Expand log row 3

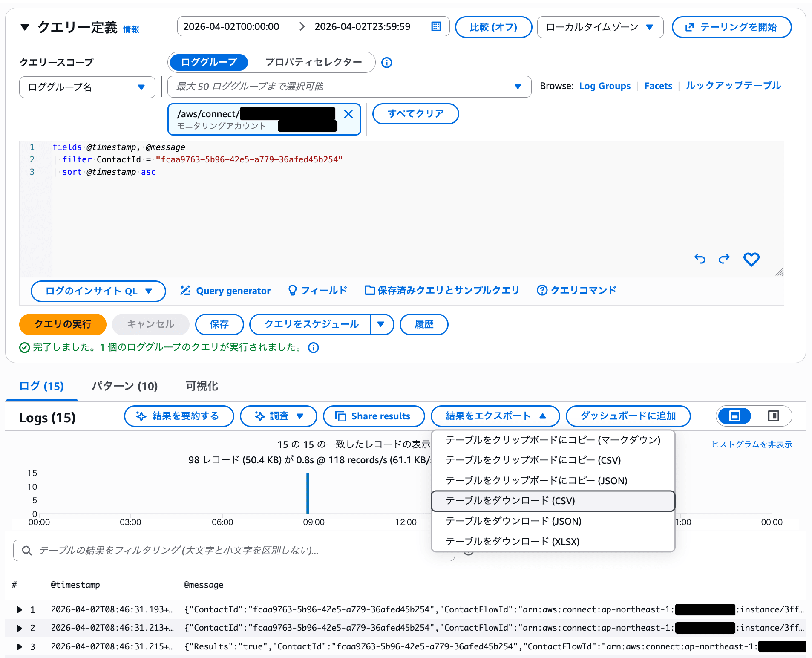pyautogui.click(x=19, y=646)
